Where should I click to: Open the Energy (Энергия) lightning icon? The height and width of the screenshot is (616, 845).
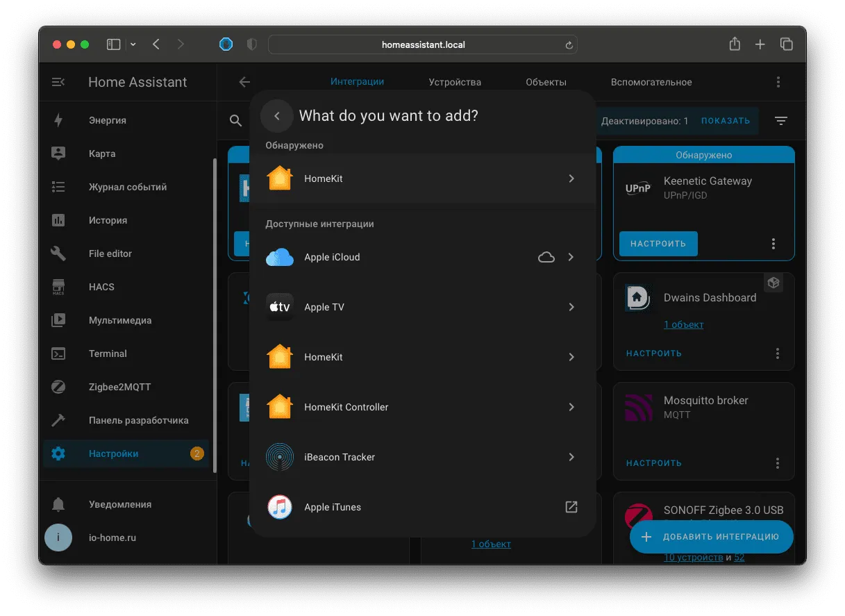[x=58, y=120]
